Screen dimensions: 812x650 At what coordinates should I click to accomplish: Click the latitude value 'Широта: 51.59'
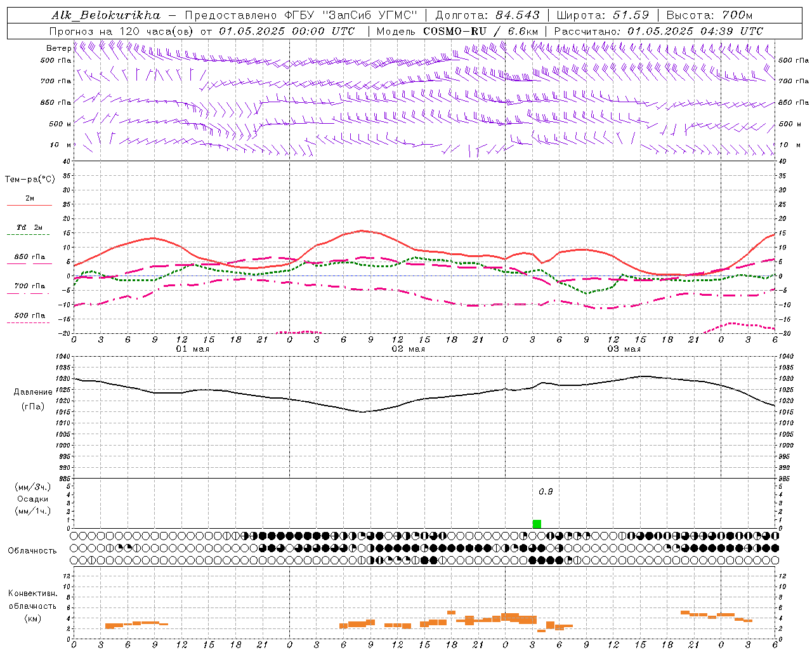pos(603,15)
